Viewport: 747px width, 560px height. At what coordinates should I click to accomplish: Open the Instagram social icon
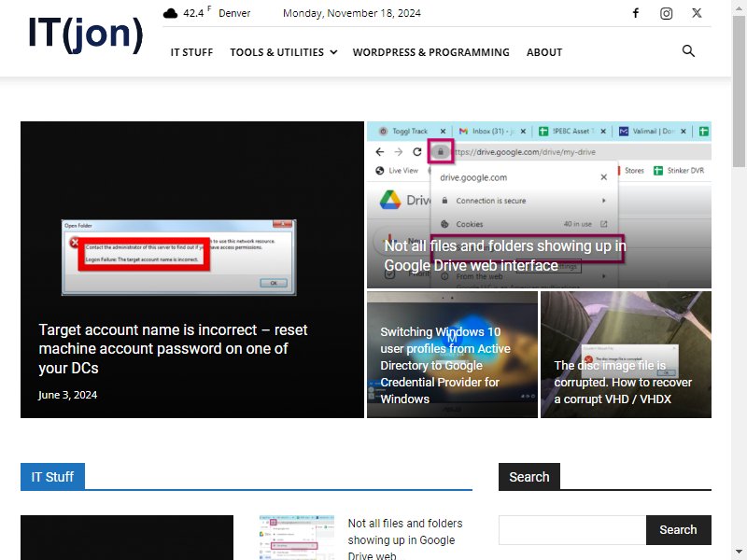tap(666, 13)
